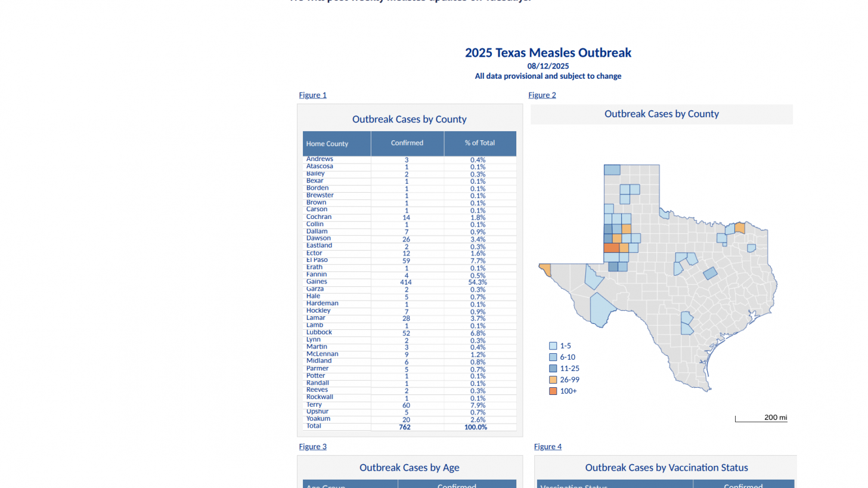Open the Figure 4 link
The width and height of the screenshot is (868, 488).
click(x=547, y=446)
